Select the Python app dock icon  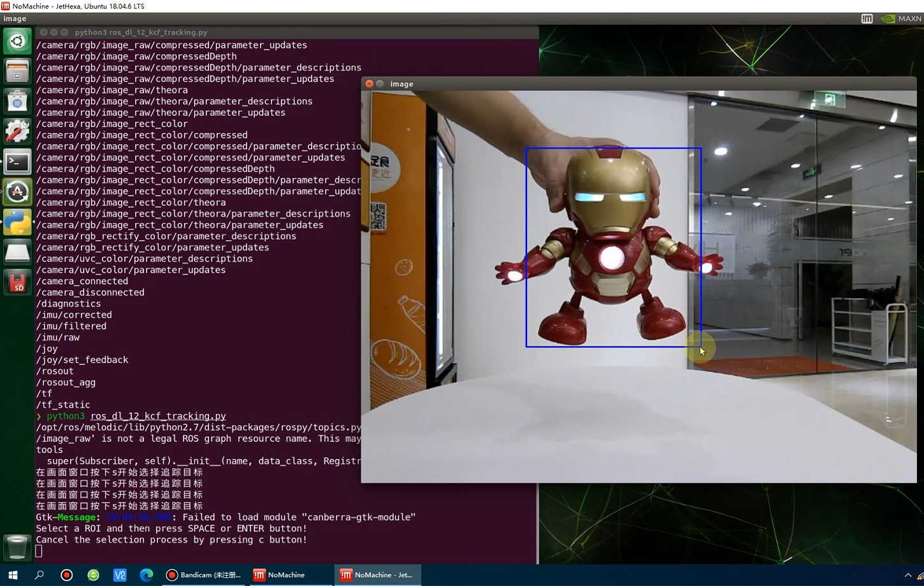coord(17,222)
